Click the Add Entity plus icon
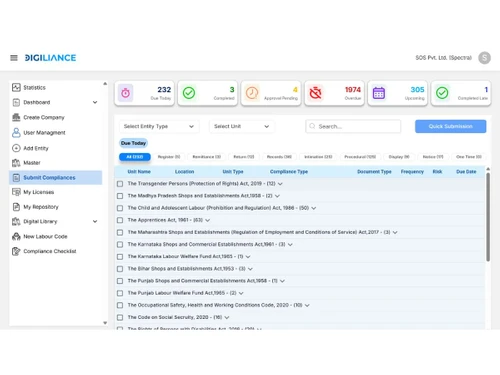 (x=16, y=148)
